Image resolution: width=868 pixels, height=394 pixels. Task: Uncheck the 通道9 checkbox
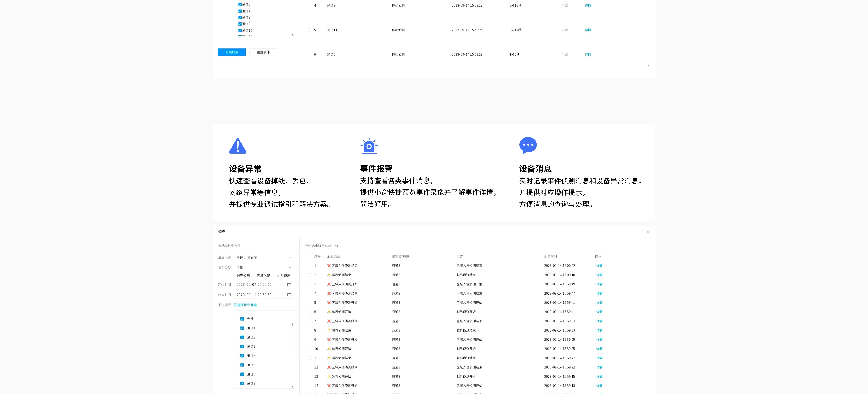click(x=240, y=24)
